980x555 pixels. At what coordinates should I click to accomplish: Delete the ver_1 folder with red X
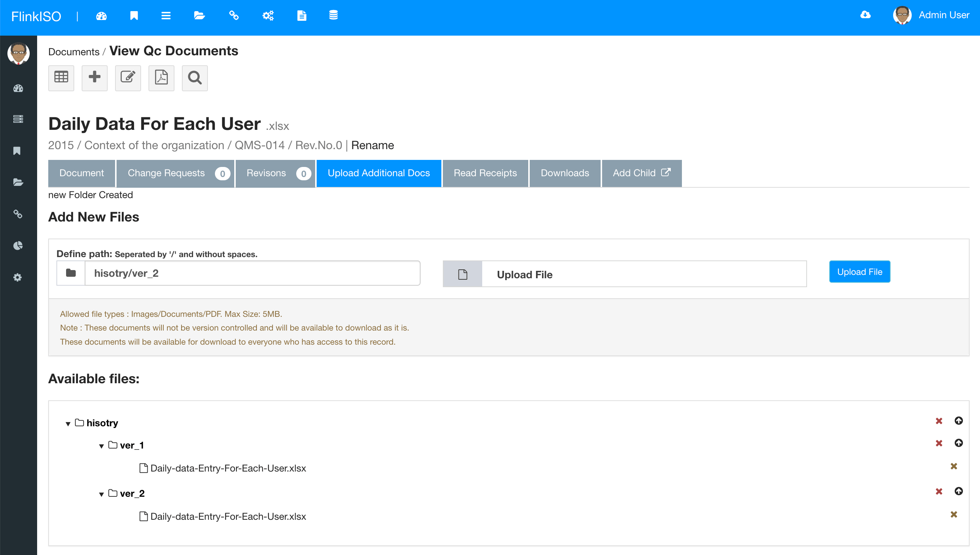(939, 443)
